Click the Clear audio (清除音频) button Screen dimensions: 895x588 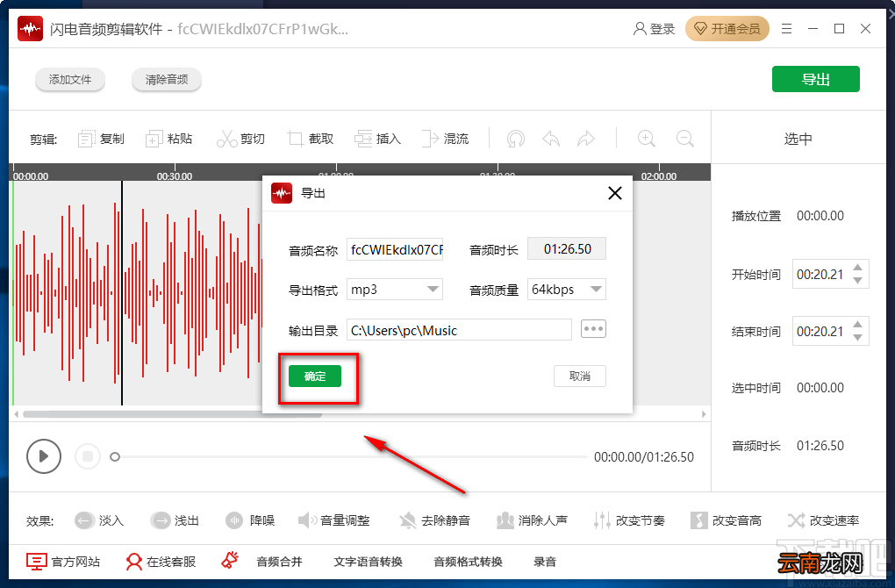click(167, 79)
